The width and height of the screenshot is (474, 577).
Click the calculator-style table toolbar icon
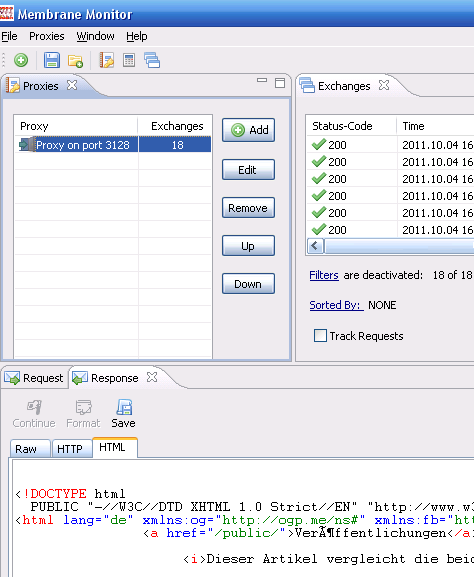click(129, 60)
